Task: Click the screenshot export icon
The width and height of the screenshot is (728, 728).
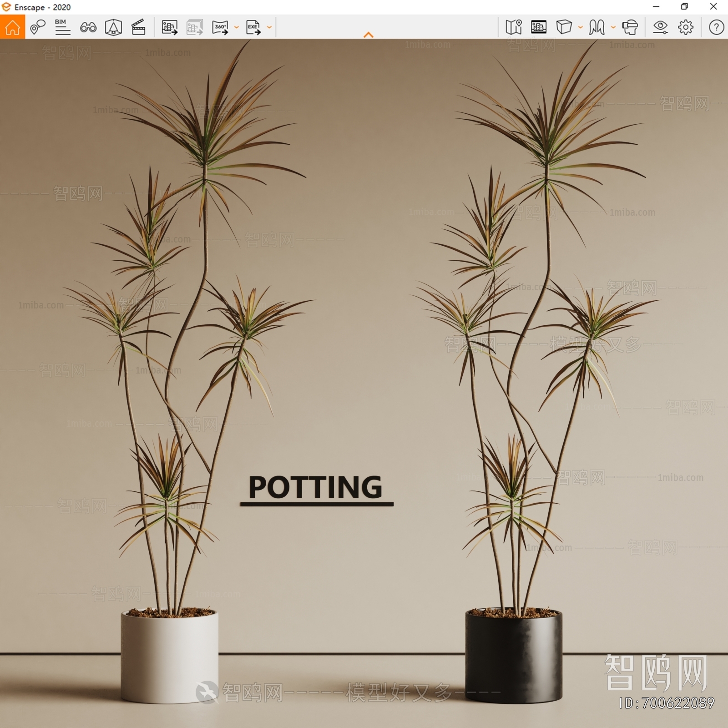Action: (170, 27)
